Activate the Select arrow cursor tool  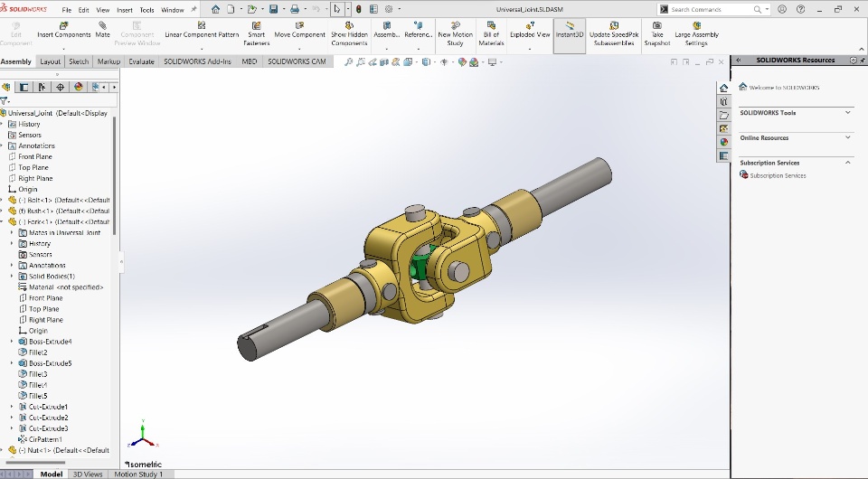coord(336,9)
